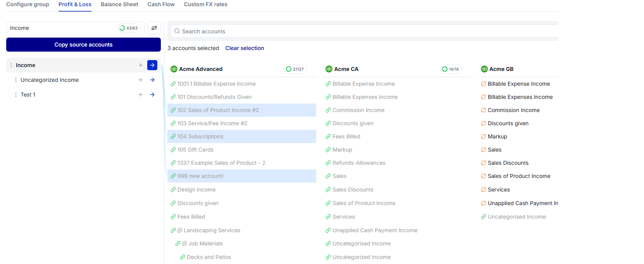Focus the Search accounts field
644x264 pixels.
pos(364,31)
